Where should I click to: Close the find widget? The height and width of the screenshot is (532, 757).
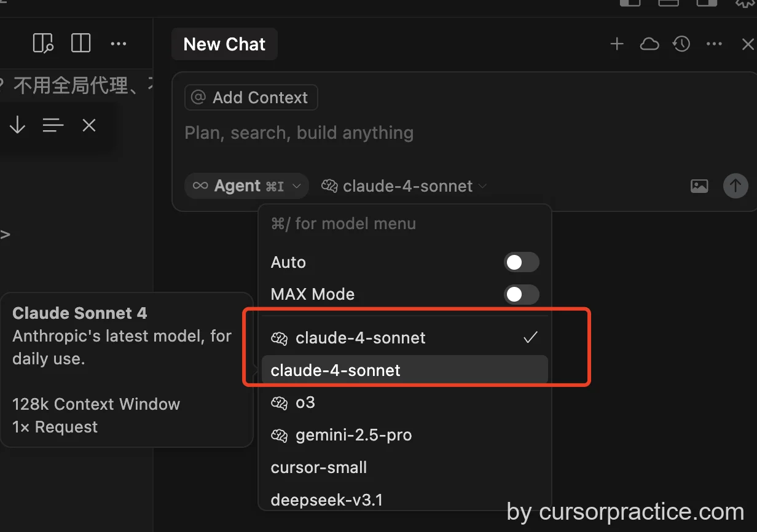(x=89, y=125)
